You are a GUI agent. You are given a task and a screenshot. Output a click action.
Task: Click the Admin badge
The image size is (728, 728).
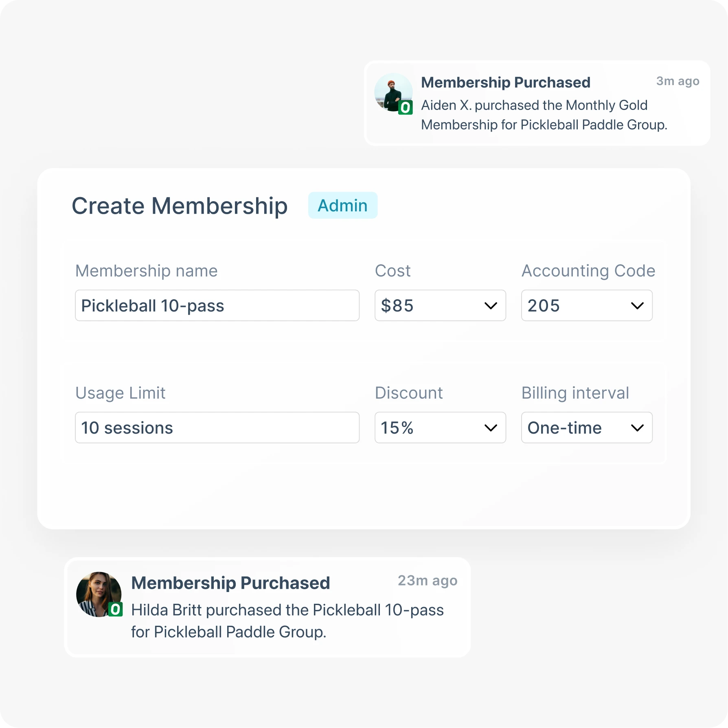[x=342, y=206]
